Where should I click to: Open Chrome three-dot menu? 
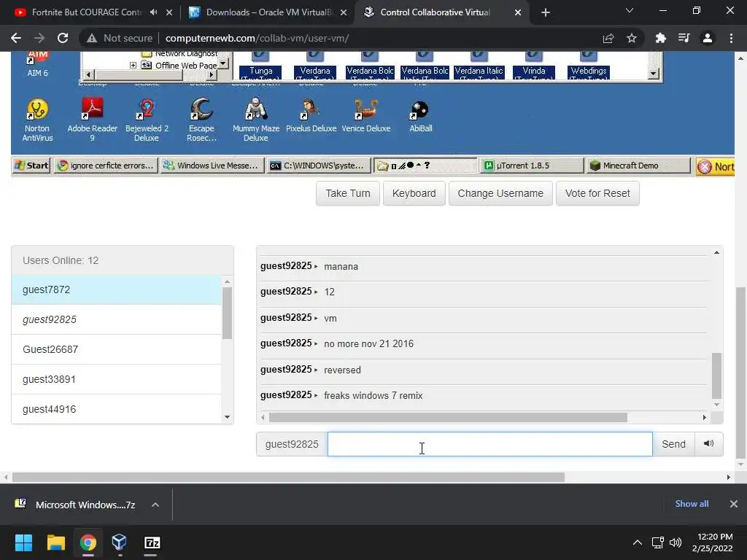(x=731, y=38)
